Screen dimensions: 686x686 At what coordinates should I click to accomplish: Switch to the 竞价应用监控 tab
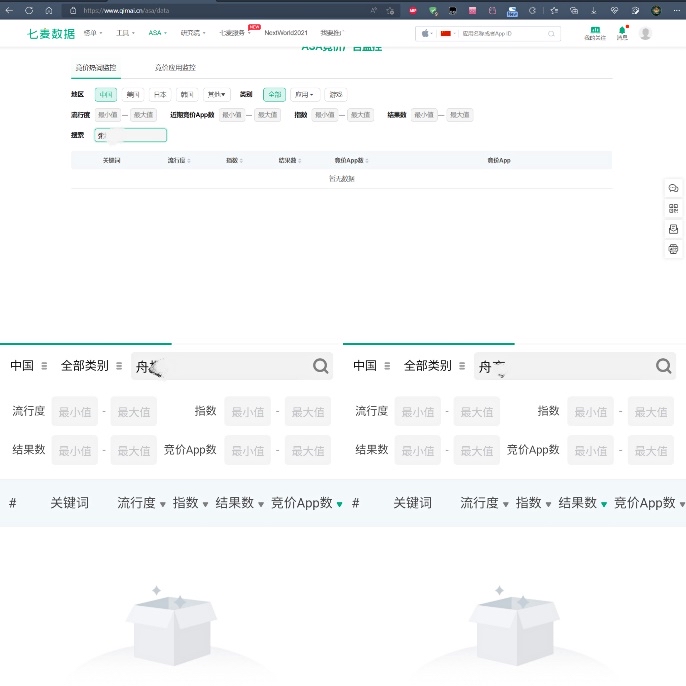point(175,67)
